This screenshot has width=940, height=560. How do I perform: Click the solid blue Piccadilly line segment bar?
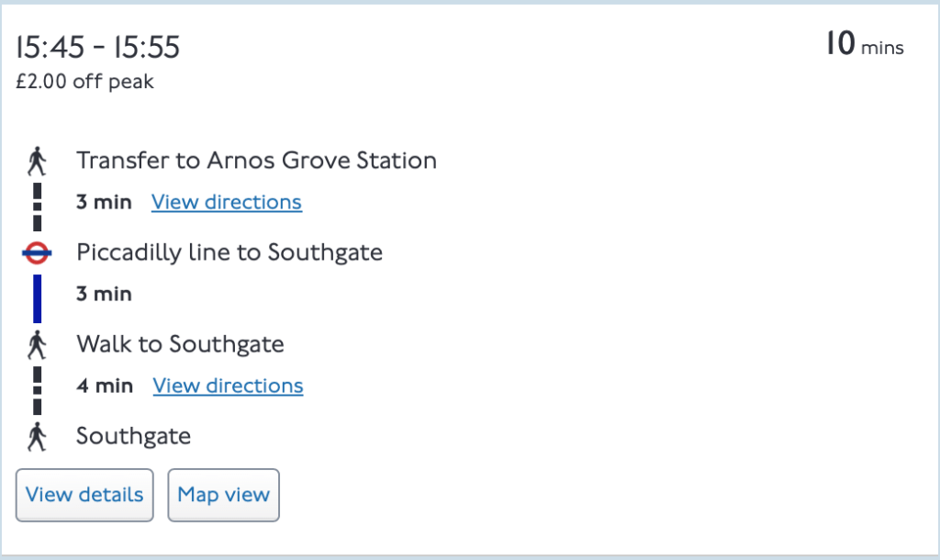coord(38,298)
